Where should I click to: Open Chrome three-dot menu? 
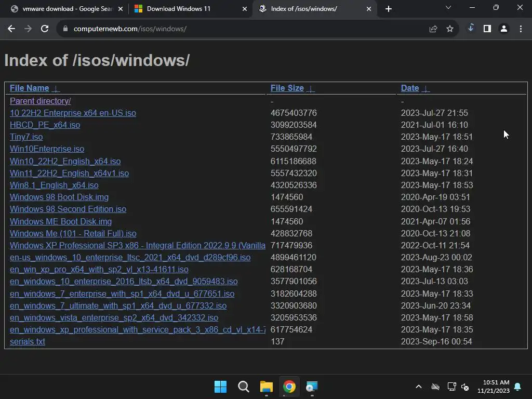pyautogui.click(x=521, y=29)
